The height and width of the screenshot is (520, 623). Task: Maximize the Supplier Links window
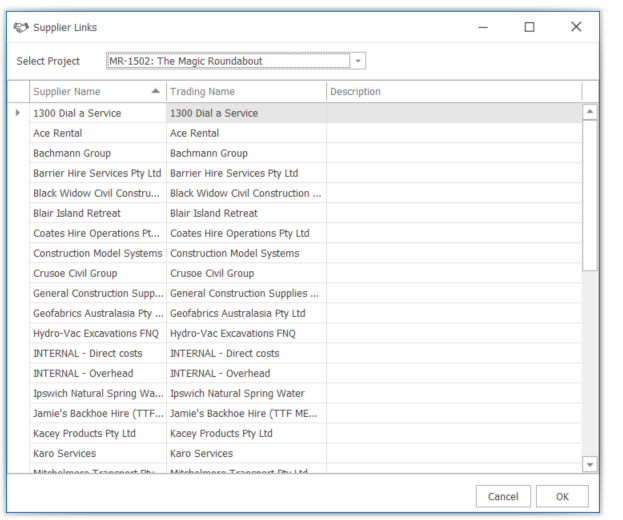(x=529, y=27)
